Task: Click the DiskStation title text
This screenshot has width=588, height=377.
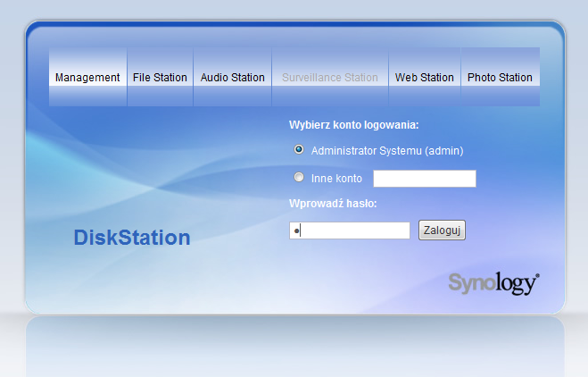Action: (x=132, y=238)
